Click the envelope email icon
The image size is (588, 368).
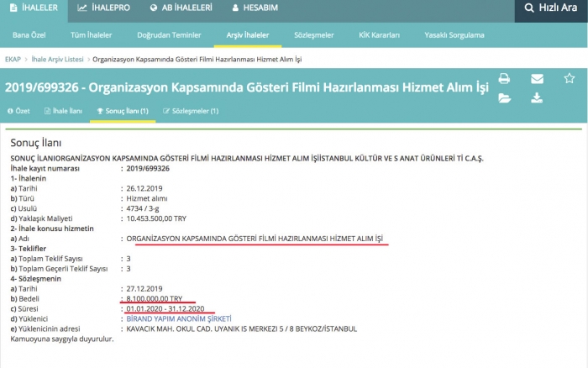point(537,79)
